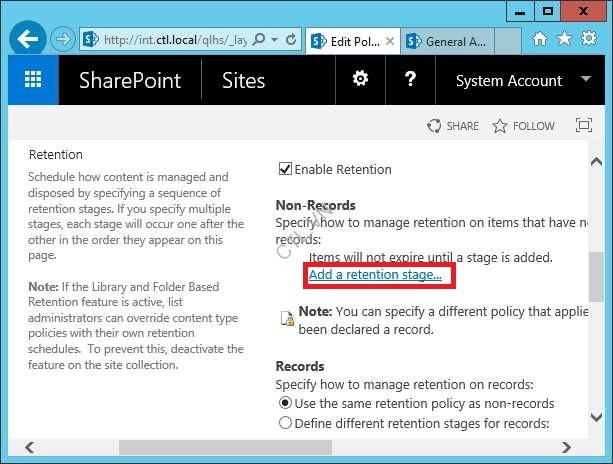
Task: Click the browser home icon
Action: tap(541, 40)
